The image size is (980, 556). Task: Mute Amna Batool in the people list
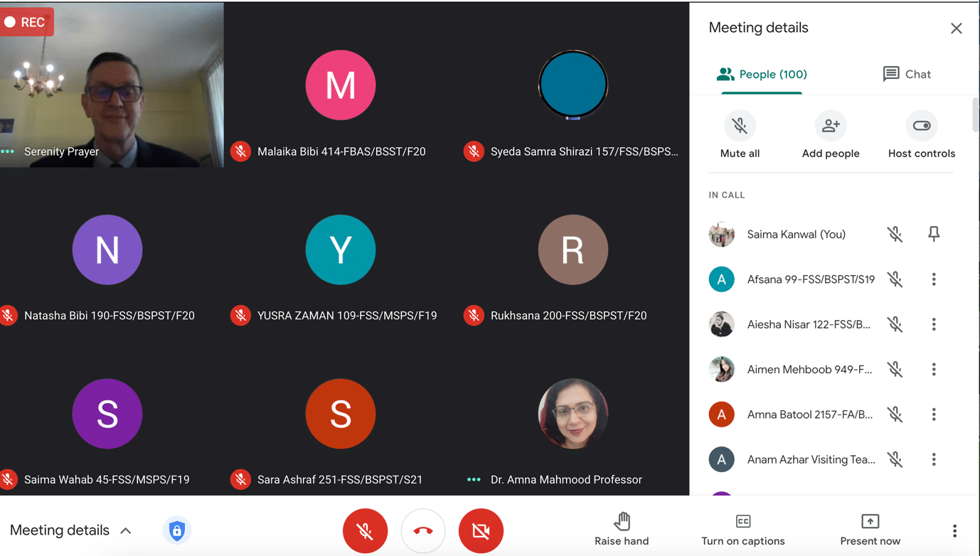click(895, 415)
